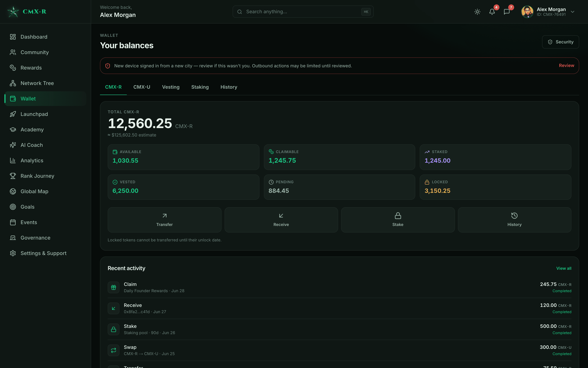588x368 pixels.
Task: Switch to the CMX-U tab
Action: click(142, 87)
